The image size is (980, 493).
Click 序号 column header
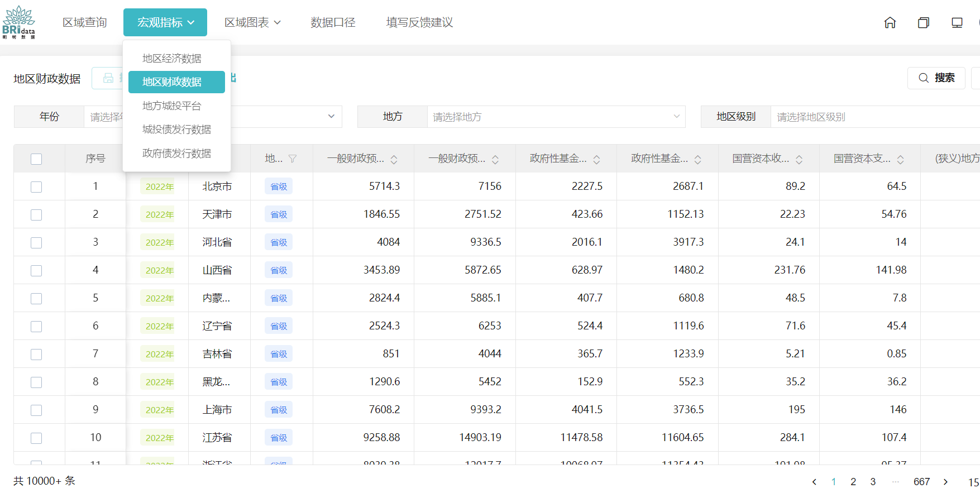(x=95, y=159)
